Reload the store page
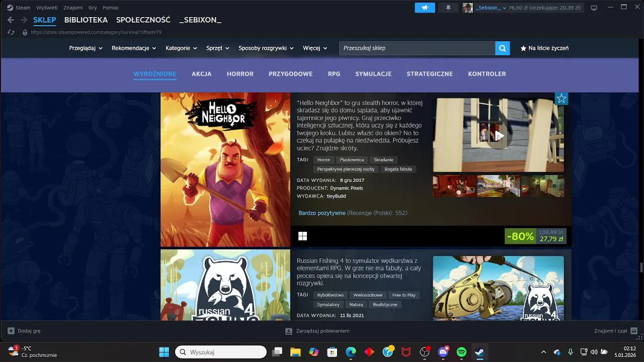Image resolution: width=644 pixels, height=362 pixels. (x=11, y=32)
